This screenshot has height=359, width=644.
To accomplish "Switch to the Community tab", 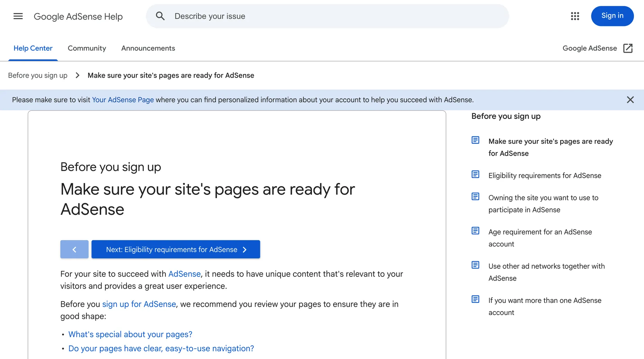I will [87, 48].
